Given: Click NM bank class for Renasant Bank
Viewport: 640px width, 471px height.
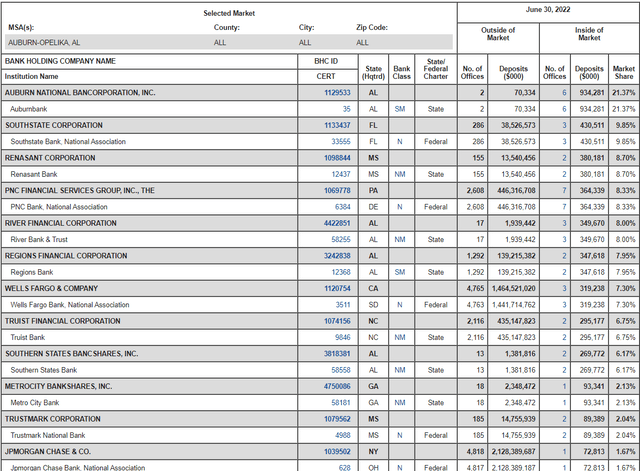Looking at the screenshot, I should [x=400, y=174].
